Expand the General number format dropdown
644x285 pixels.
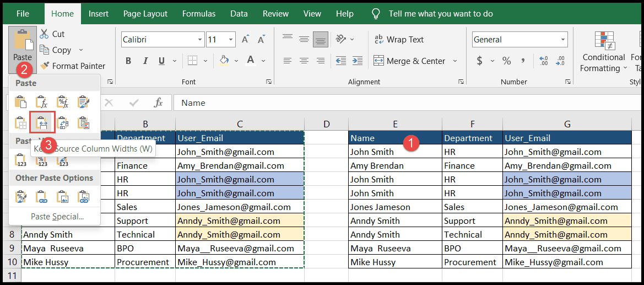pyautogui.click(x=562, y=40)
